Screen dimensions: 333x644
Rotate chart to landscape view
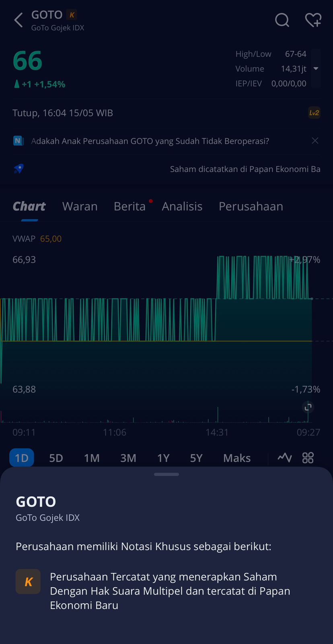pos(308,407)
